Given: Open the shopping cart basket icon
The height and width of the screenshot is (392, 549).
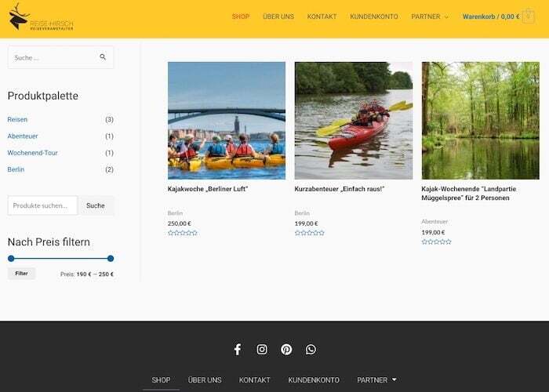Looking at the screenshot, I should point(528,16).
